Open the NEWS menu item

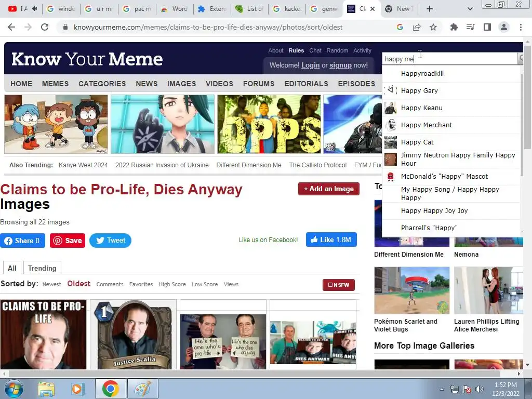tap(147, 84)
